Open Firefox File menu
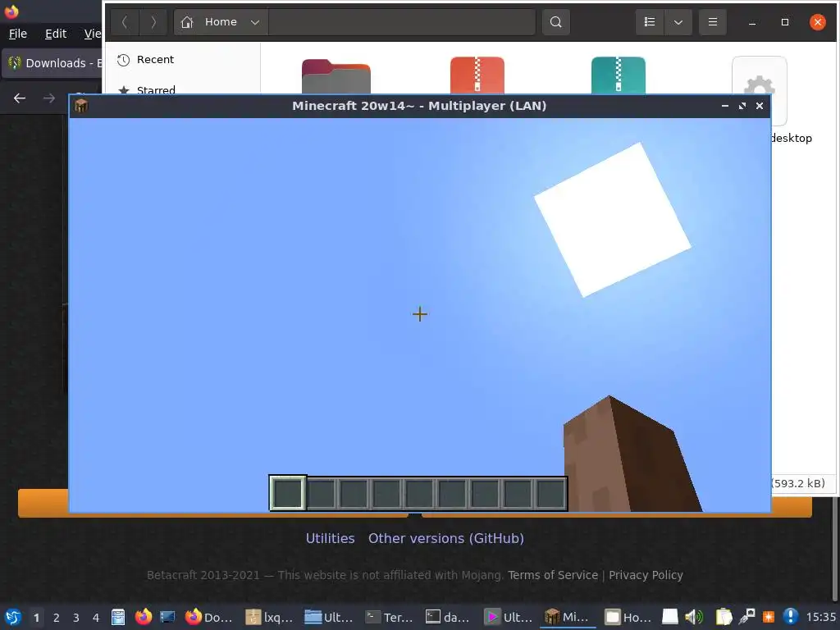Viewport: 840px width, 630px height. (18, 34)
